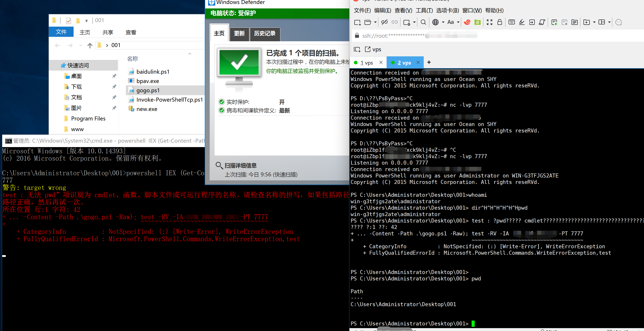
Task: Enter fullscreen via the expand arrows icon
Action: pyautogui.click(x=489, y=22)
